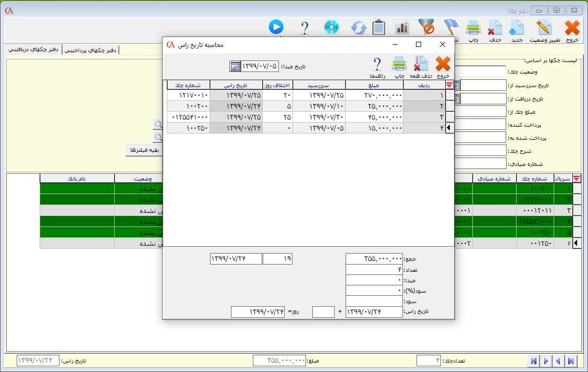Click the clear filter funnel icon
Screen dimensions: 588x372
click(426, 27)
